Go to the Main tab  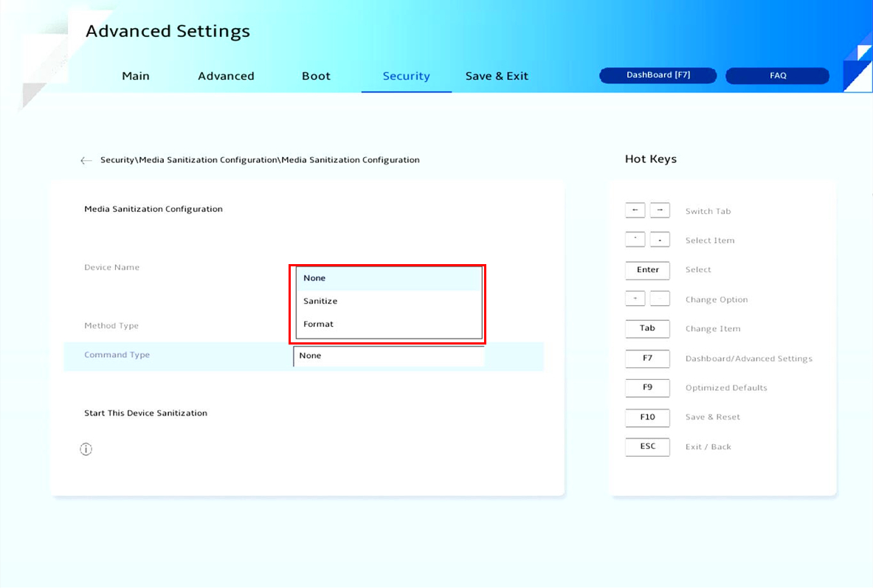coord(136,76)
